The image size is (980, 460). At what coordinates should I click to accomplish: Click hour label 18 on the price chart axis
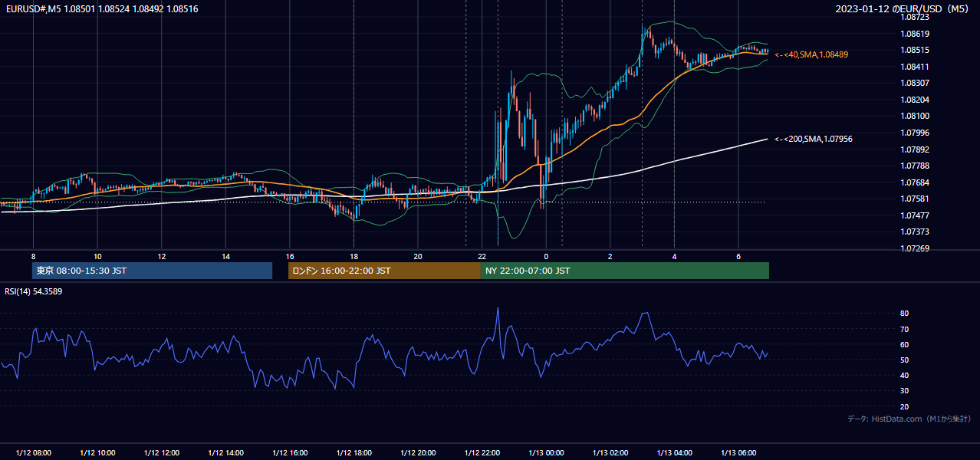coord(354,256)
